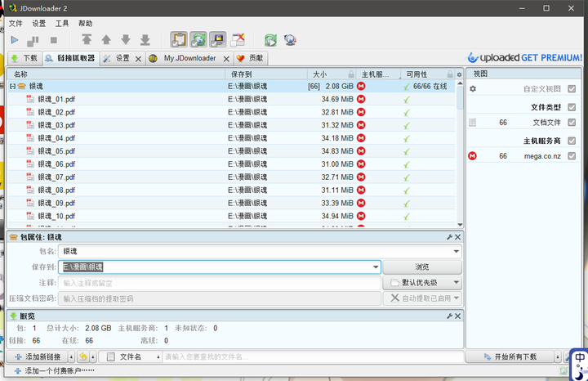Click the move-to-bottom arrow icon

coord(145,39)
